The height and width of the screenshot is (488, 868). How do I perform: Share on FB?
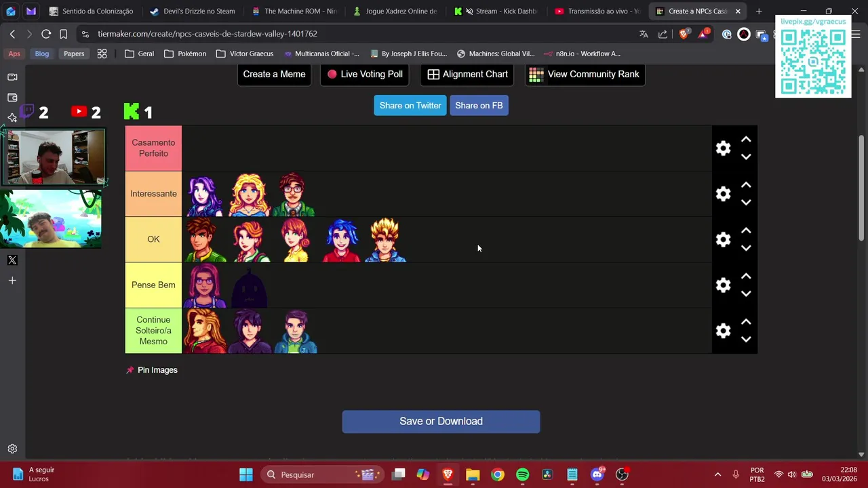tap(479, 105)
